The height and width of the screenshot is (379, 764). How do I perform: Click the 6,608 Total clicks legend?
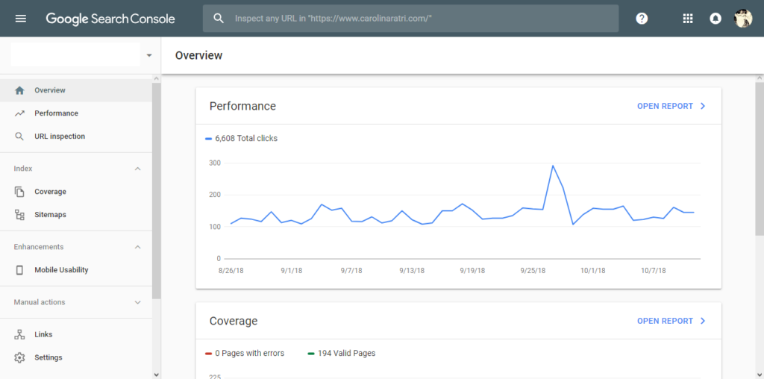(x=241, y=138)
